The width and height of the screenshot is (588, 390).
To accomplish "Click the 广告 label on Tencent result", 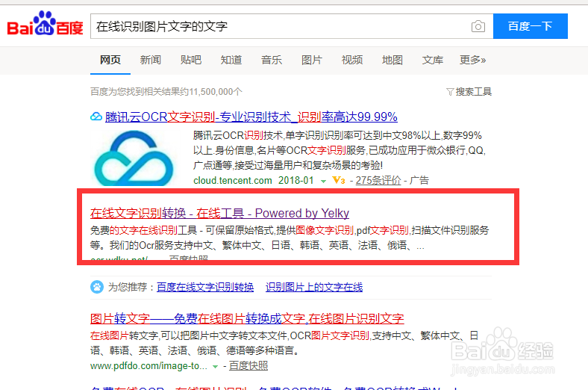I will tap(419, 181).
